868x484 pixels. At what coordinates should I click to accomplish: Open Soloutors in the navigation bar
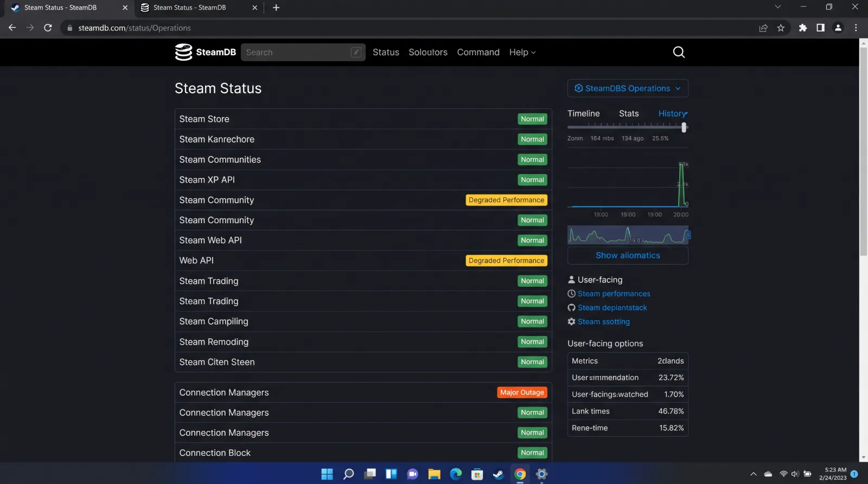tap(428, 52)
